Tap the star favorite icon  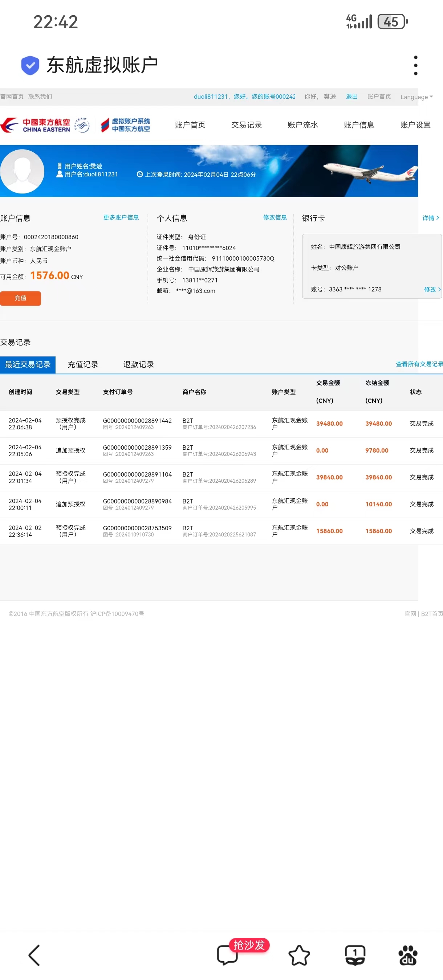pyautogui.click(x=299, y=955)
